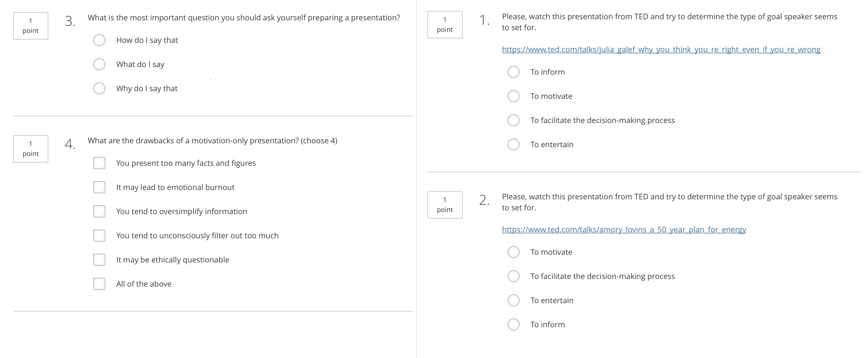Choose the "What do I say" radio button
Screen dimensions: 868x358
(99, 65)
